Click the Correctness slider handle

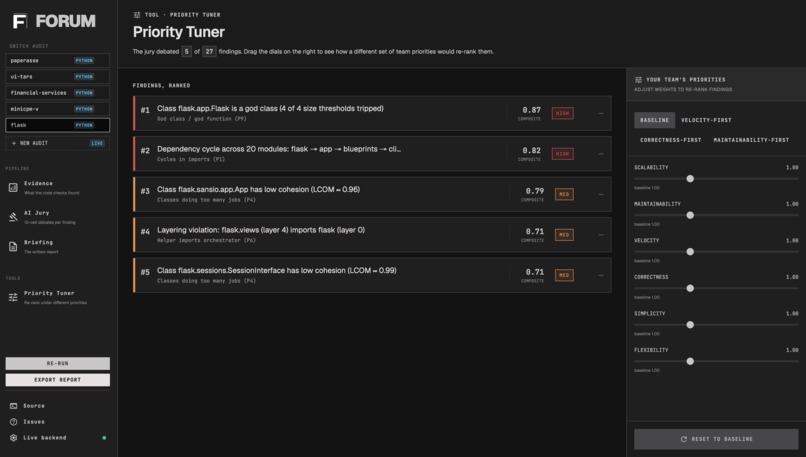coord(690,288)
